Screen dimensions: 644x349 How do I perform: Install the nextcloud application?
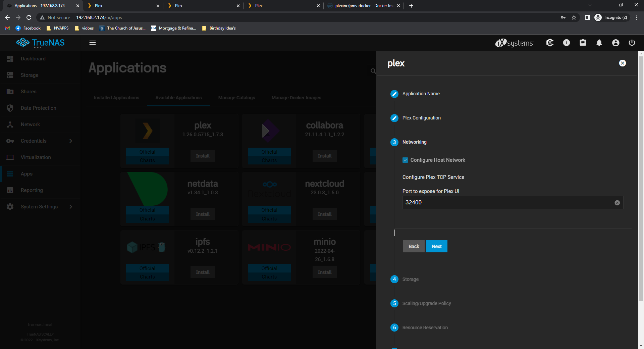324,214
